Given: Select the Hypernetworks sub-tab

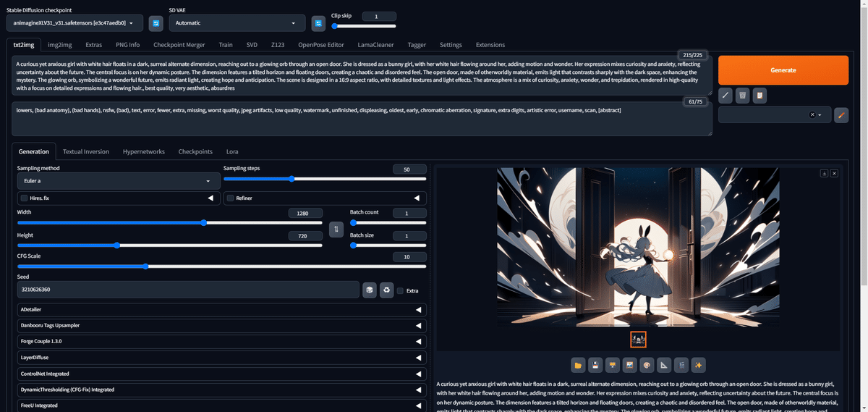Looking at the screenshot, I should 144,151.
